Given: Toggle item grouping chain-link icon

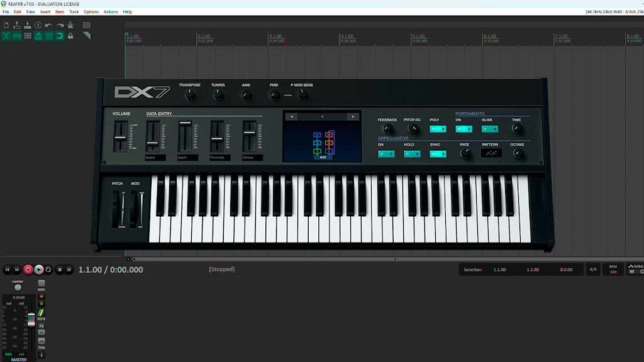Looking at the screenshot, I should coord(17,36).
